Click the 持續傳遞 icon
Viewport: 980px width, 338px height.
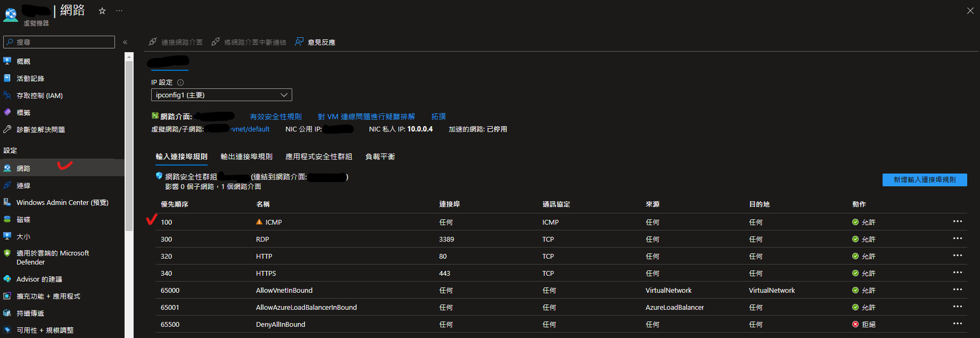pyautogui.click(x=7, y=313)
